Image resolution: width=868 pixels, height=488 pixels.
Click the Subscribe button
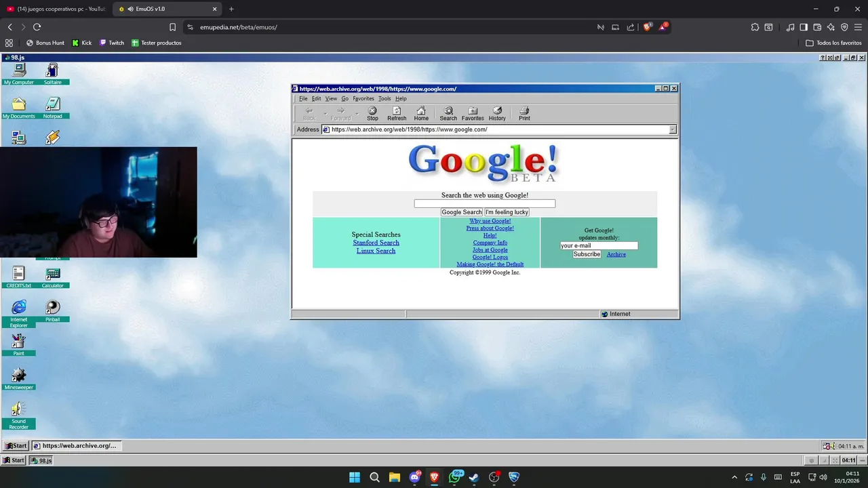pos(587,254)
